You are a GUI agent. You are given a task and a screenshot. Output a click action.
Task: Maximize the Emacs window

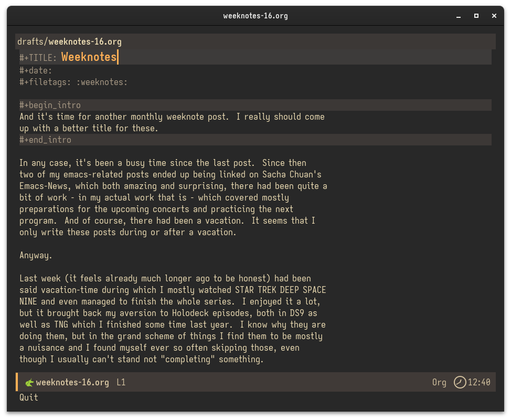476,16
